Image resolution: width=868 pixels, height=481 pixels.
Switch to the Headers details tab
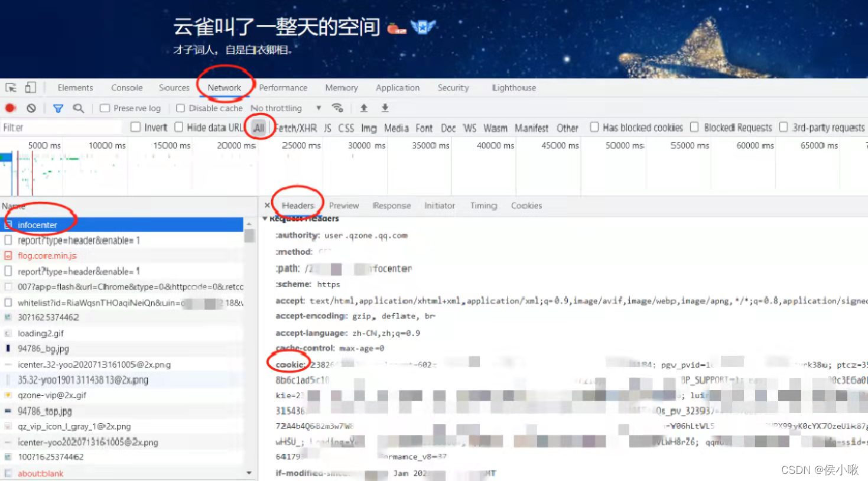click(x=298, y=206)
